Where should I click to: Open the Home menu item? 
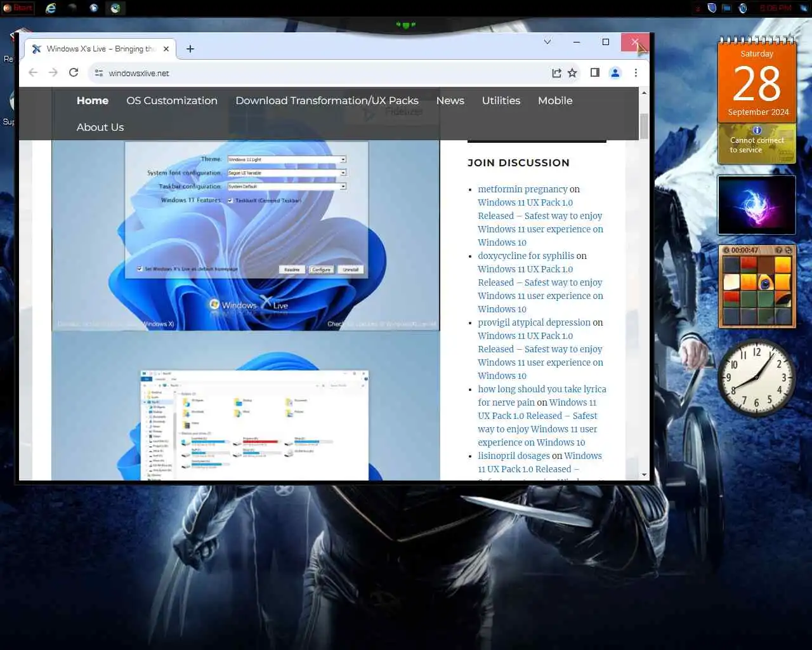93,100
